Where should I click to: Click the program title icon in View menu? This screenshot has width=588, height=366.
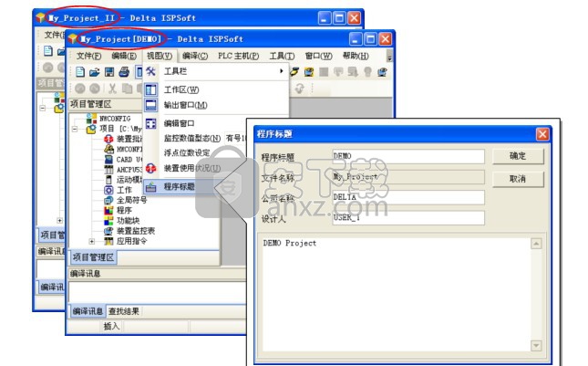[x=150, y=186]
